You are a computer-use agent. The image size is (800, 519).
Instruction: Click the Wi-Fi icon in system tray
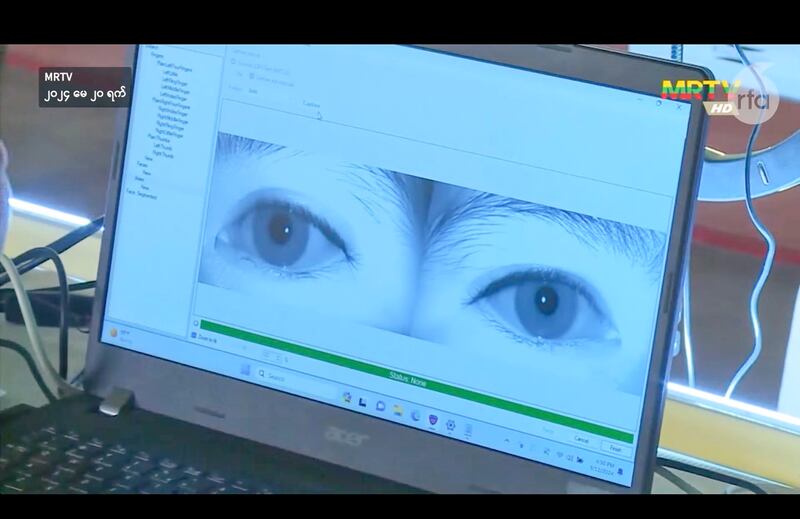[x=560, y=455]
